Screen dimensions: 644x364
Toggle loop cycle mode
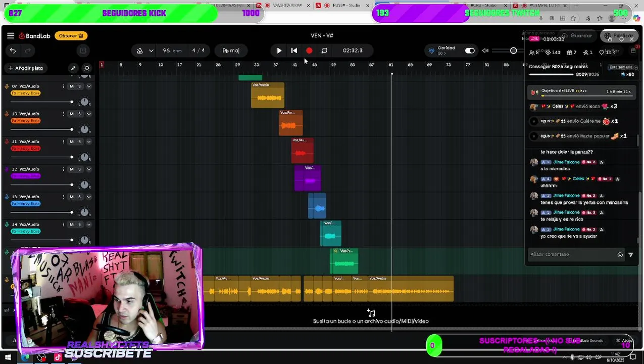point(324,51)
